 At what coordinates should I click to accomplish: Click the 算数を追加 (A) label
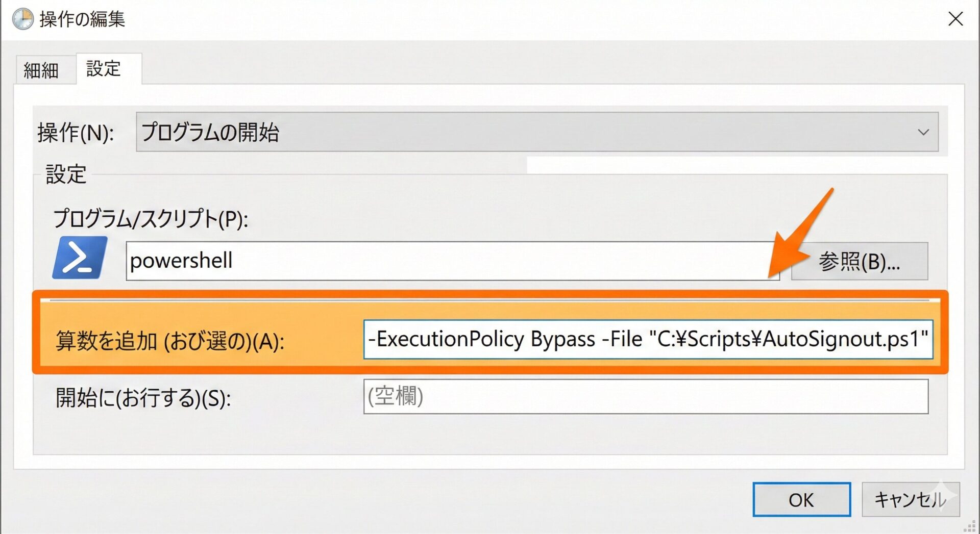click(169, 341)
